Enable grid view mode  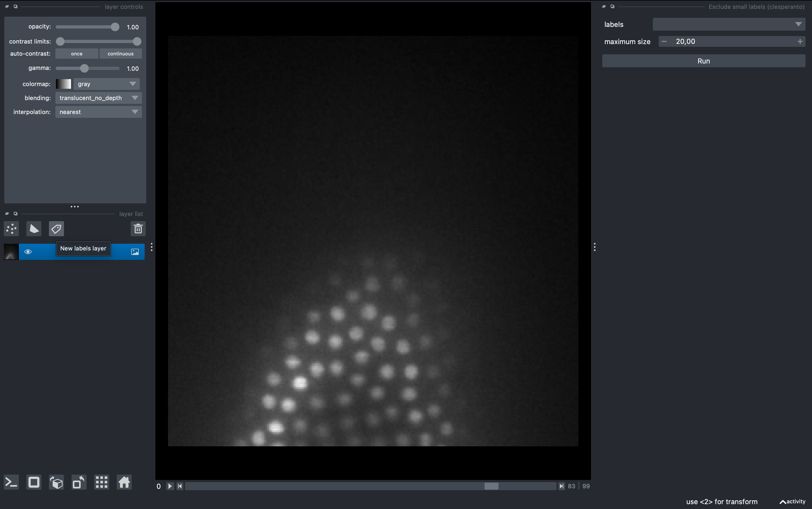101,482
